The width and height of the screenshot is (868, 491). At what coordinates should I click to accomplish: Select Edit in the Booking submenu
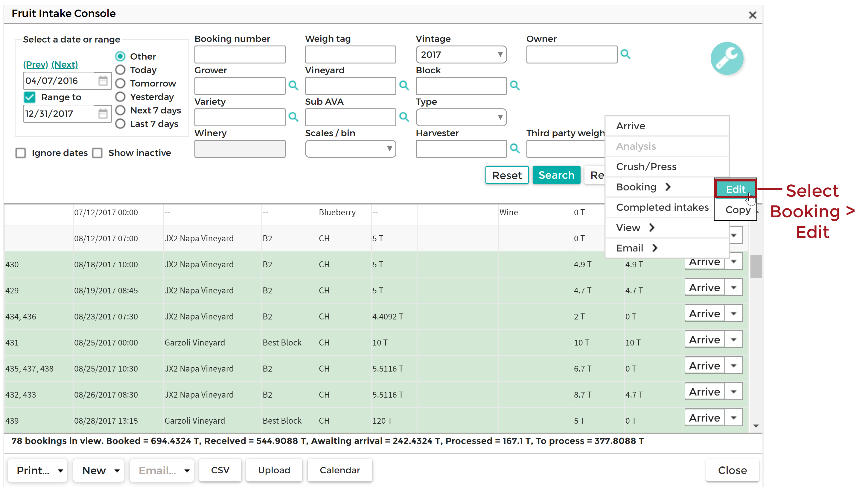pyautogui.click(x=735, y=189)
